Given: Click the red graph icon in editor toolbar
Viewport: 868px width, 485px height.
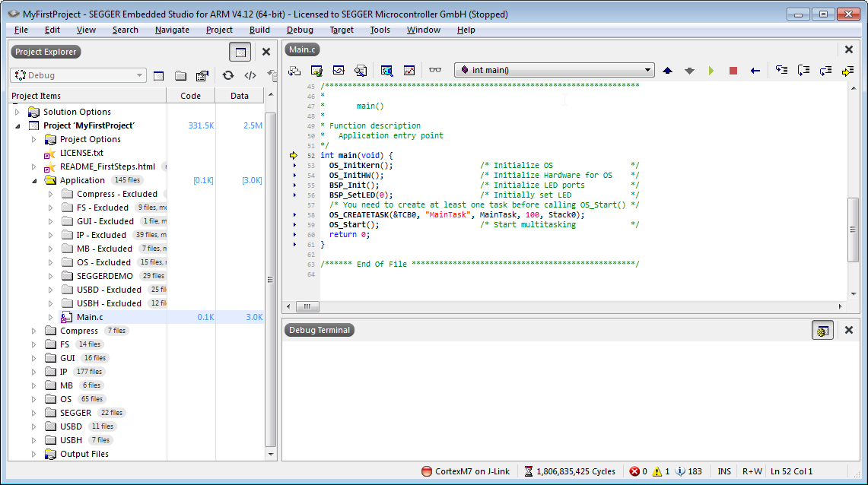Looking at the screenshot, I should [409, 70].
